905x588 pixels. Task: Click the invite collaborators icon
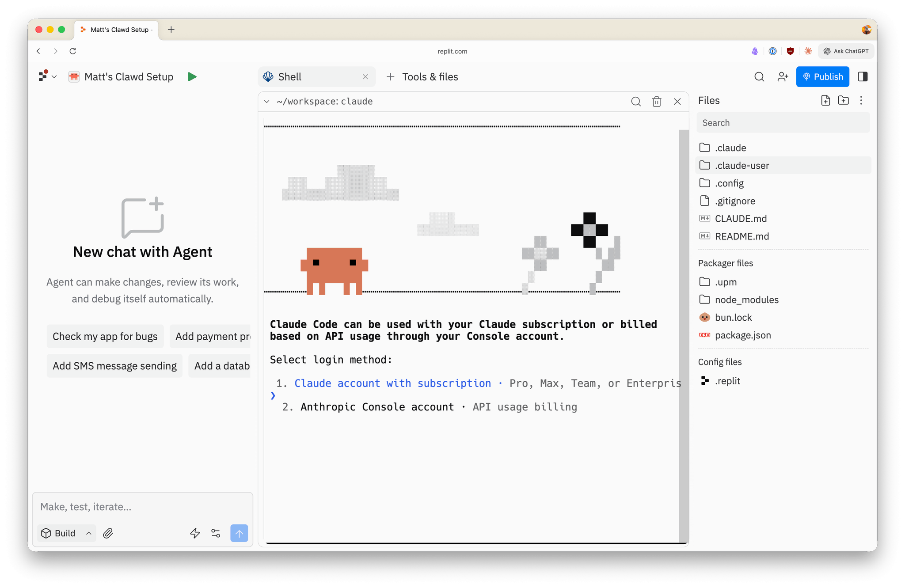783,77
